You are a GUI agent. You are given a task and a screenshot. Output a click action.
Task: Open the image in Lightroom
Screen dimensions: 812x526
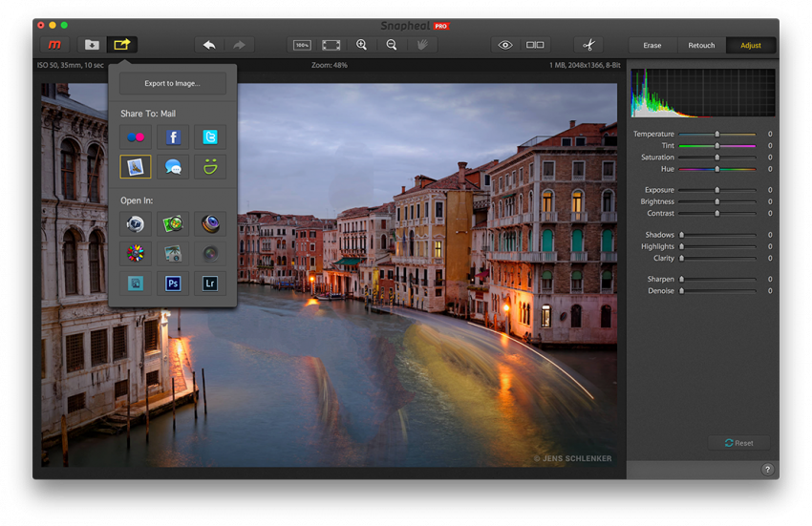210,283
